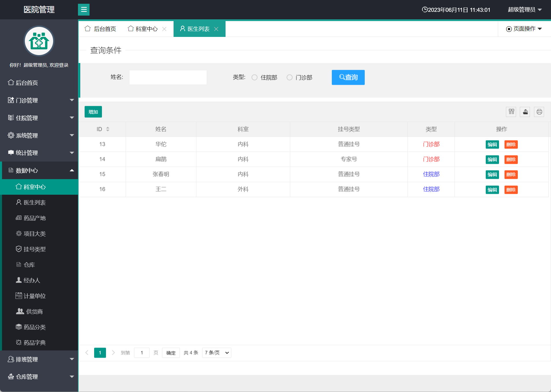Open the 页面操作 dropdown
Image resolution: width=551 pixels, height=392 pixels.
click(x=524, y=29)
